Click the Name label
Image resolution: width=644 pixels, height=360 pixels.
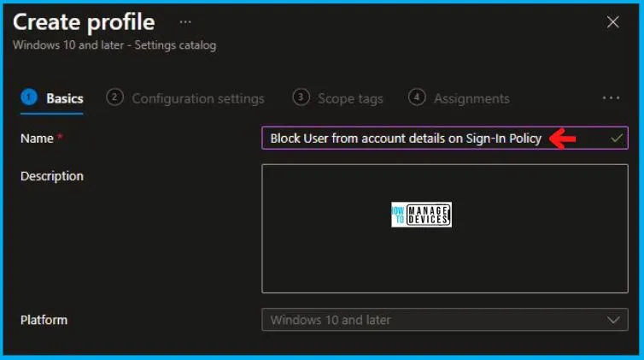tap(37, 139)
